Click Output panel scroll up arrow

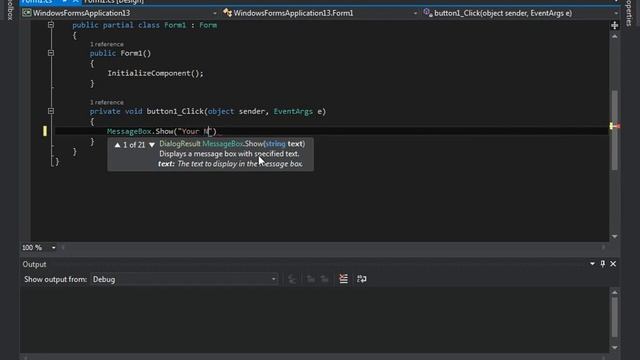(614, 292)
